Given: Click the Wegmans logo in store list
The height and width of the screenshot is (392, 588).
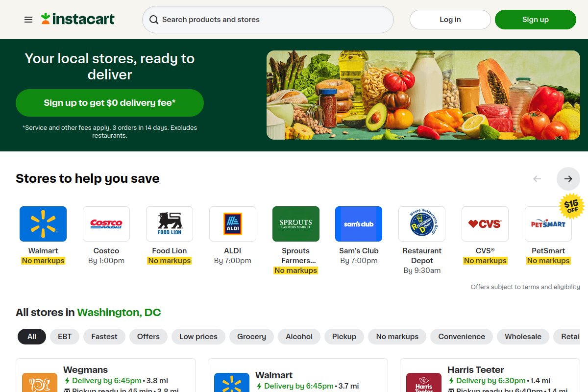Looking at the screenshot, I should click(x=40, y=383).
